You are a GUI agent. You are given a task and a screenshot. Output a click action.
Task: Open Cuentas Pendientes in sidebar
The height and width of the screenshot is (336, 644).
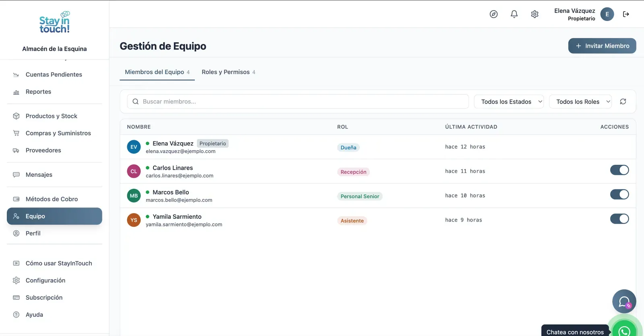(54, 75)
